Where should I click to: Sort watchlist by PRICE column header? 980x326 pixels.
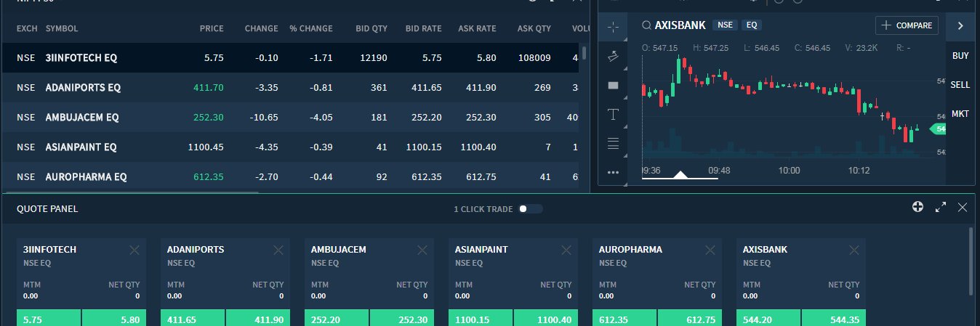(x=212, y=29)
